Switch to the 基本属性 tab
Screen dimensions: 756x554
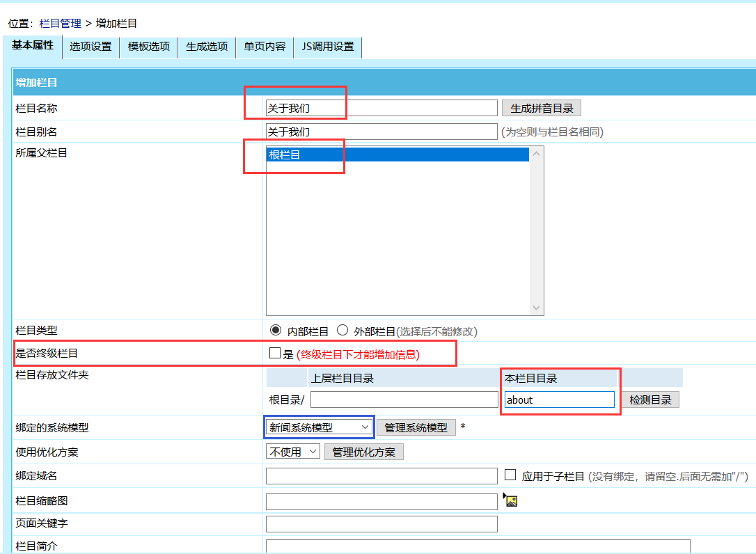(33, 45)
